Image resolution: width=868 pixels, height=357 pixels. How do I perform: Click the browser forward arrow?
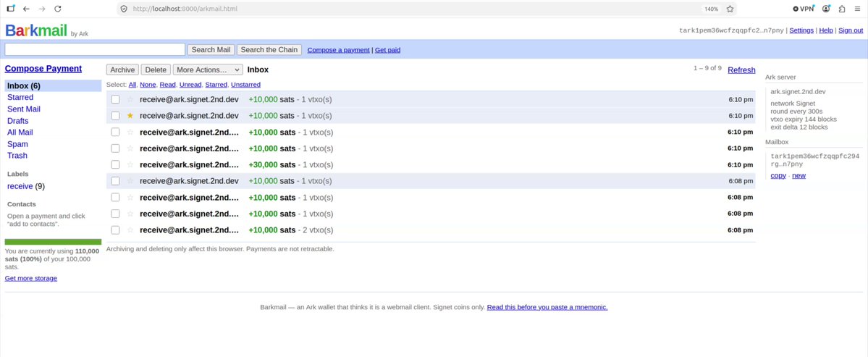coord(42,9)
